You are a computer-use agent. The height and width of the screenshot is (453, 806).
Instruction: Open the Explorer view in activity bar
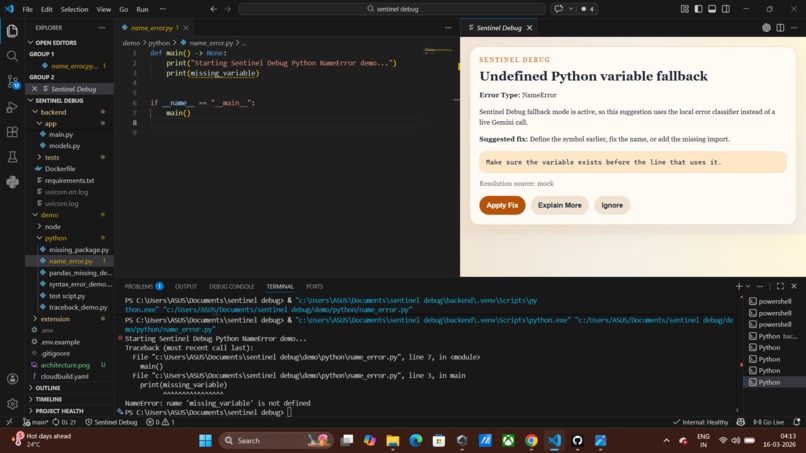click(12, 31)
